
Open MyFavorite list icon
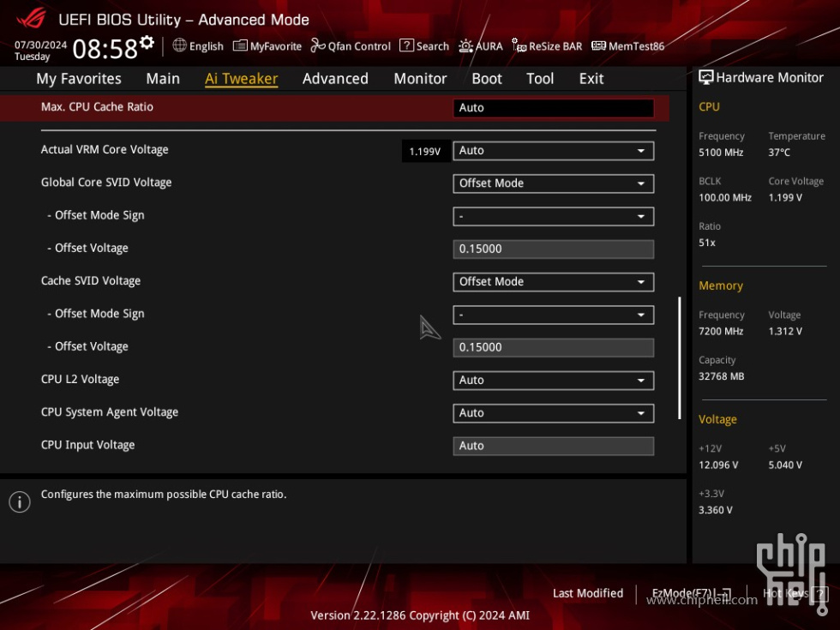pyautogui.click(x=240, y=45)
